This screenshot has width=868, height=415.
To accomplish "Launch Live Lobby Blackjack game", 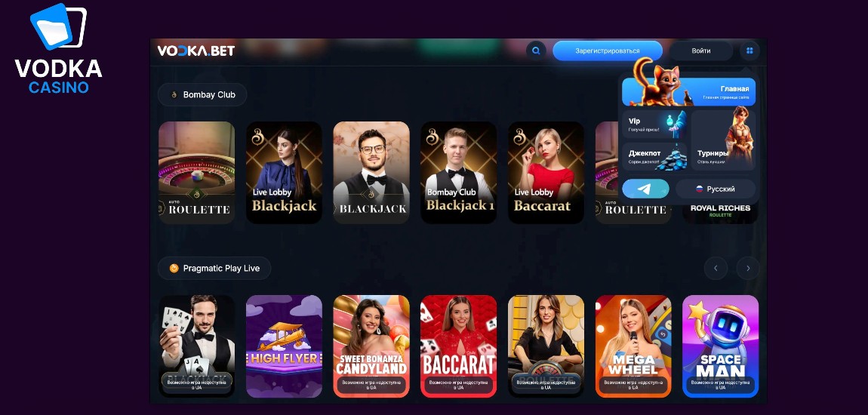I will click(x=284, y=173).
